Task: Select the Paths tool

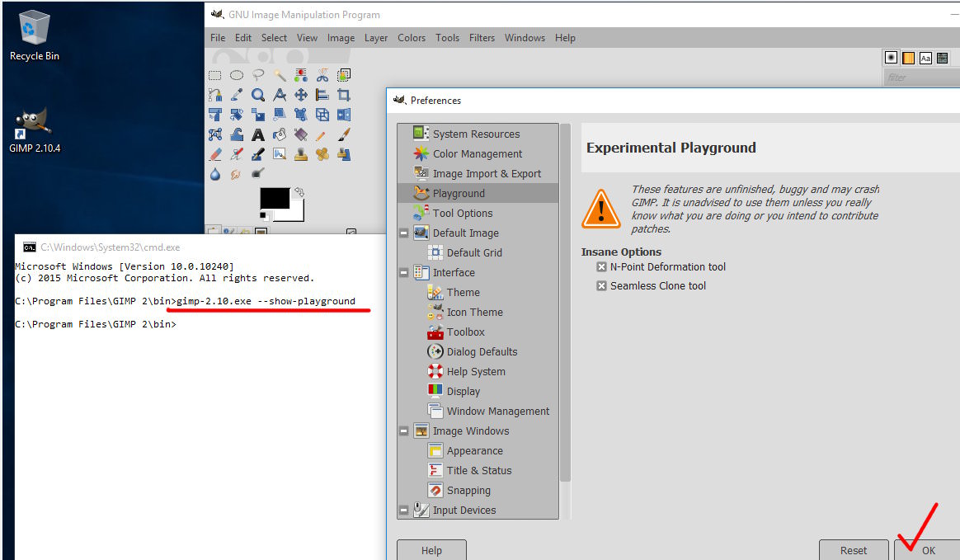Action: (215, 95)
